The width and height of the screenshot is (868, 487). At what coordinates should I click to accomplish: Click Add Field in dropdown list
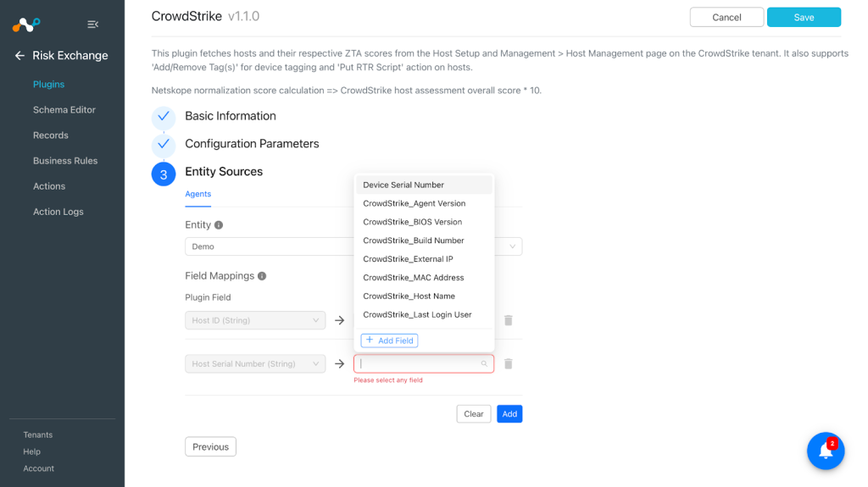pos(389,340)
